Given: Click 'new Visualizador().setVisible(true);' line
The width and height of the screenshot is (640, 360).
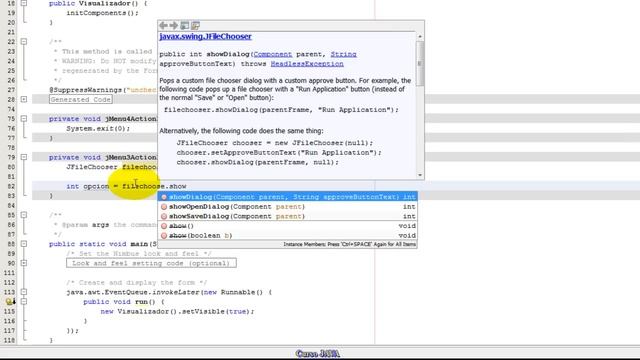Looking at the screenshot, I should [178, 311].
